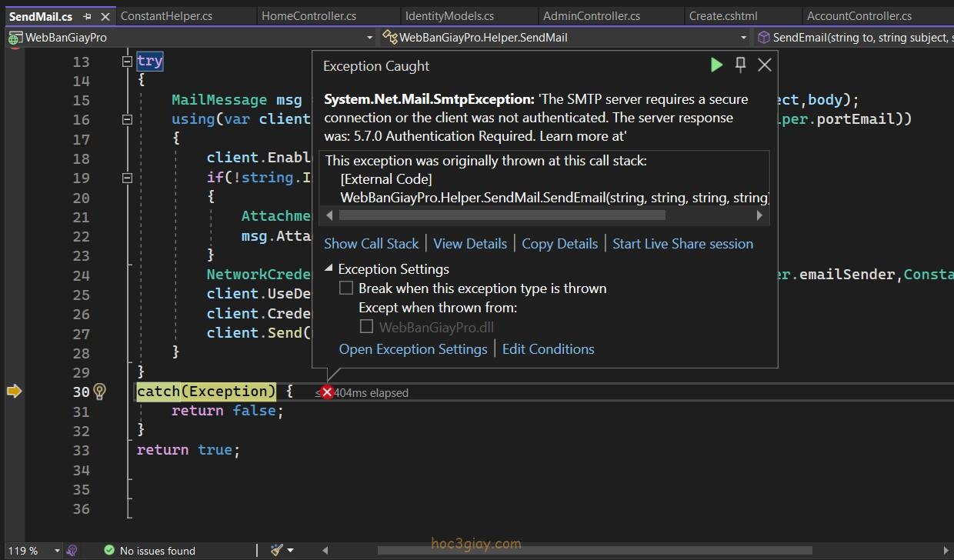This screenshot has width=954, height=560.
Task: Click the yellow current statement arrow in margin
Action: pos(14,392)
